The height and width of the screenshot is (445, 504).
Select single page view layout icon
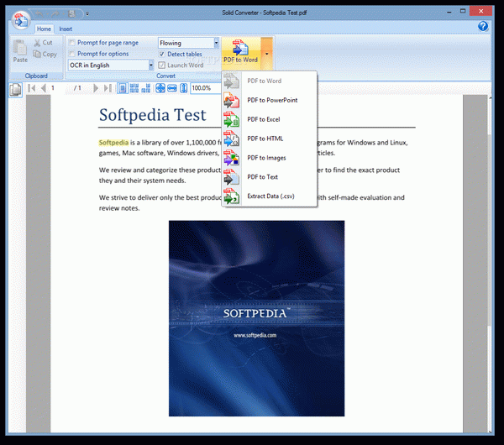click(122, 88)
